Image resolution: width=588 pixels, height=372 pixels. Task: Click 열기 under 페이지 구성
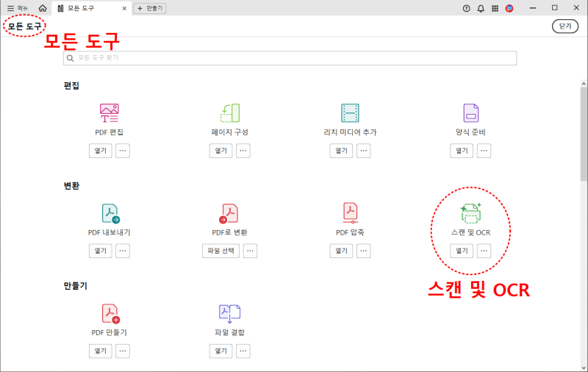pyautogui.click(x=221, y=151)
